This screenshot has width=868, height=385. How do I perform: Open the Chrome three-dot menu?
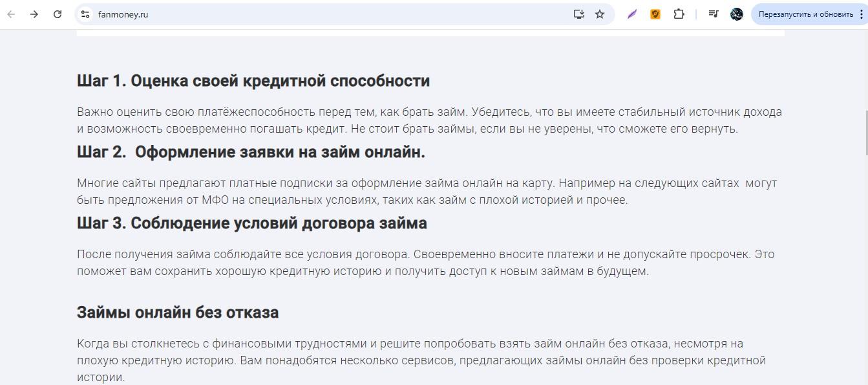coord(863,14)
